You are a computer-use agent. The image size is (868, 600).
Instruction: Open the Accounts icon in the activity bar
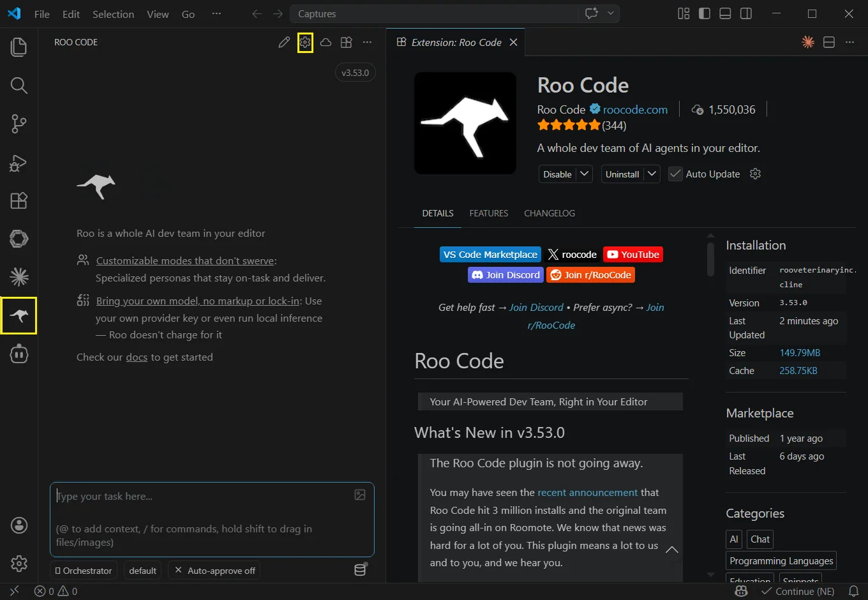[19, 525]
